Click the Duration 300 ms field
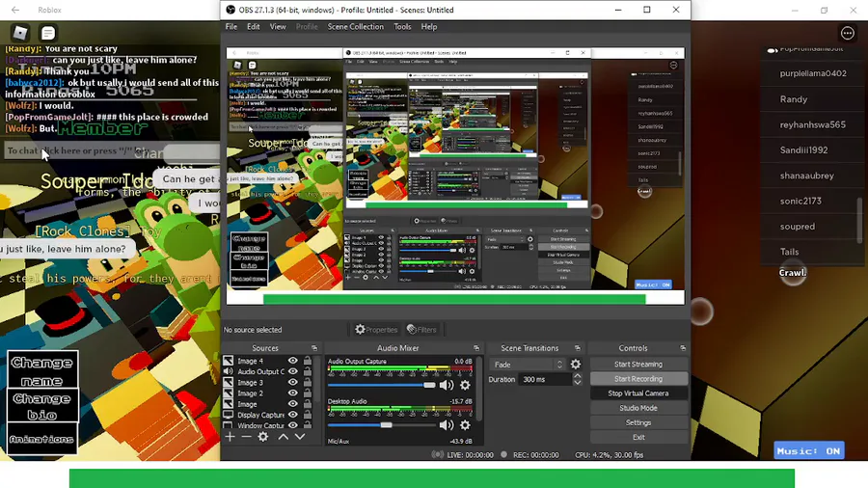Screen dimensions: 868x488 coord(545,380)
